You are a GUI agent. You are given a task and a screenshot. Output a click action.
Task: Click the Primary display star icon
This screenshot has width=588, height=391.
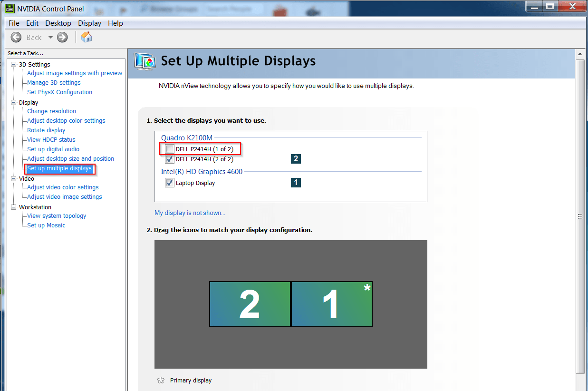point(161,381)
